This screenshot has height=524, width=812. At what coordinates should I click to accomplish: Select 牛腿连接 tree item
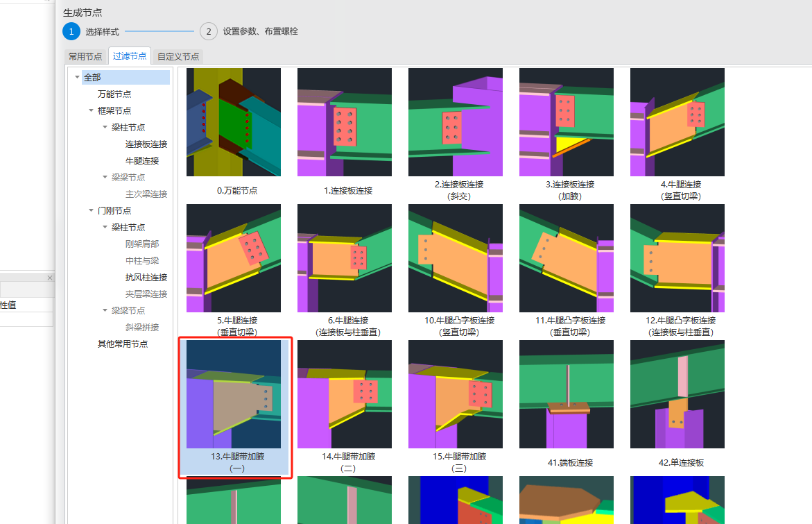(x=142, y=161)
